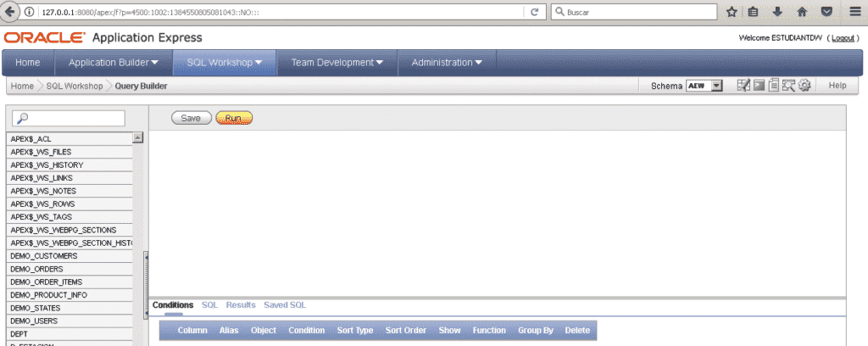The image size is (868, 346).
Task: Open the Team Development tab
Action: coord(337,63)
